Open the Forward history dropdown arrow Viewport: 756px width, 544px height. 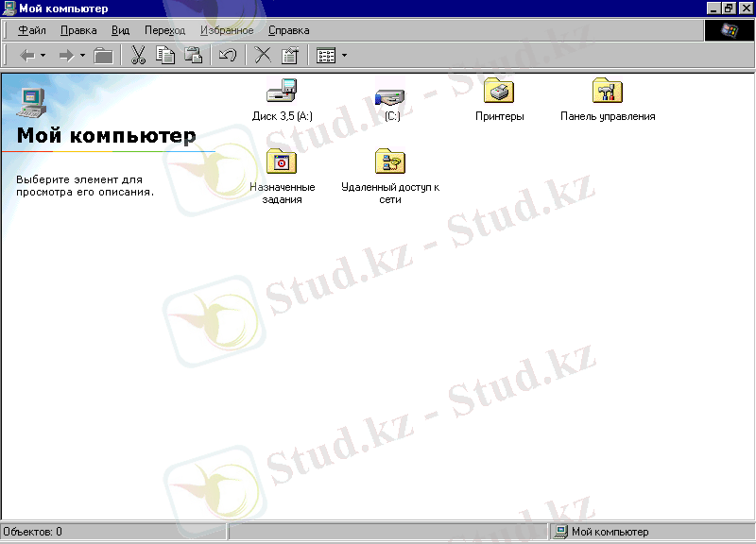[82, 56]
